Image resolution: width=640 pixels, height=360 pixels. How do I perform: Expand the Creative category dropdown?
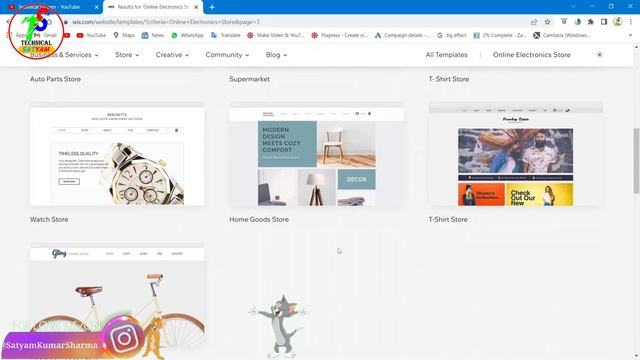172,55
